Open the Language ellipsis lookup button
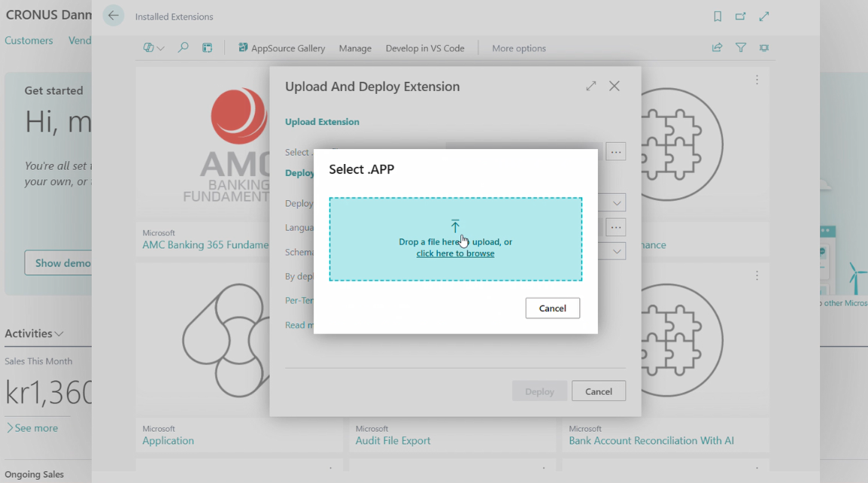Image resolution: width=868 pixels, height=483 pixels. click(x=615, y=227)
